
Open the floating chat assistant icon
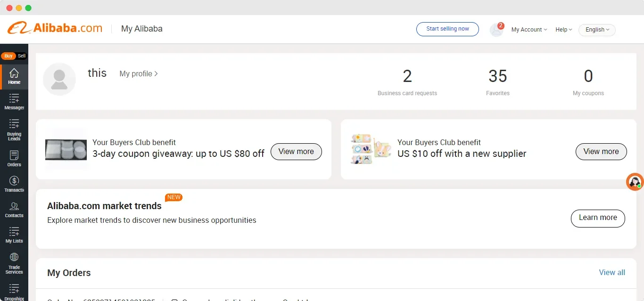click(x=635, y=182)
